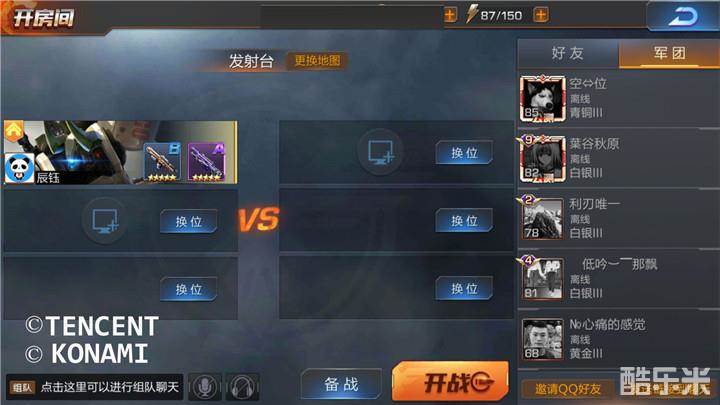Screen dimensions: 720x405
Task: Click the blue back arrow icon
Action: tap(683, 17)
